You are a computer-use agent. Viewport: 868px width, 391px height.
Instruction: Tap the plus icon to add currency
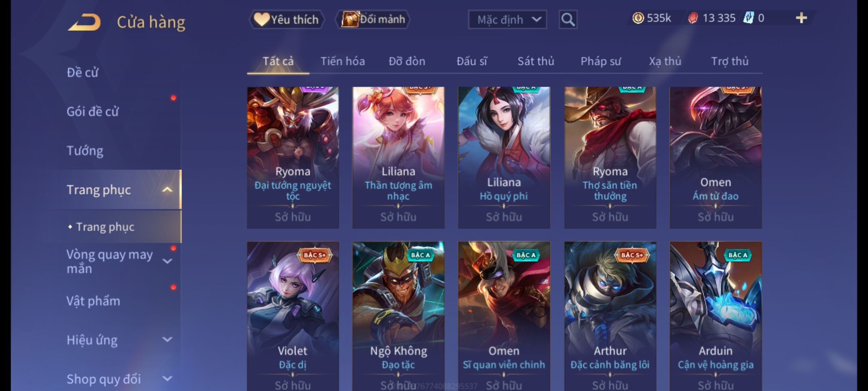coord(801,18)
